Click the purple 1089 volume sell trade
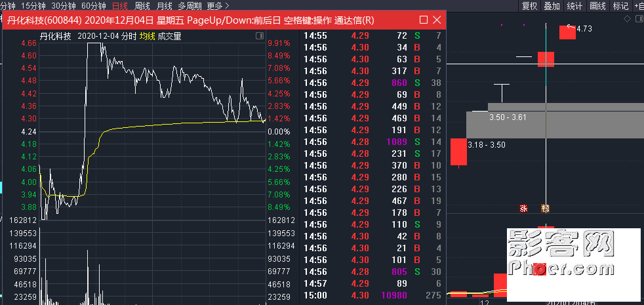Viewport: 644px width, 305px height. click(396, 142)
